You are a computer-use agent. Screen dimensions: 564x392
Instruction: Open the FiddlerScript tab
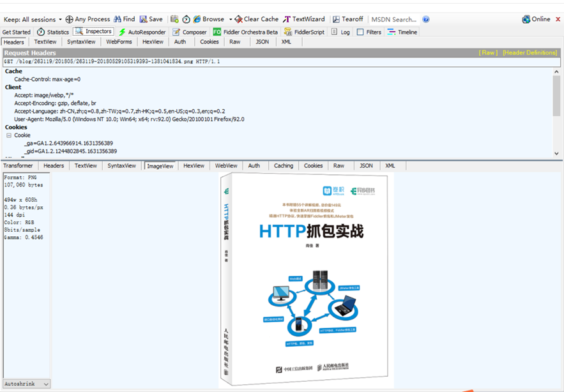304,32
